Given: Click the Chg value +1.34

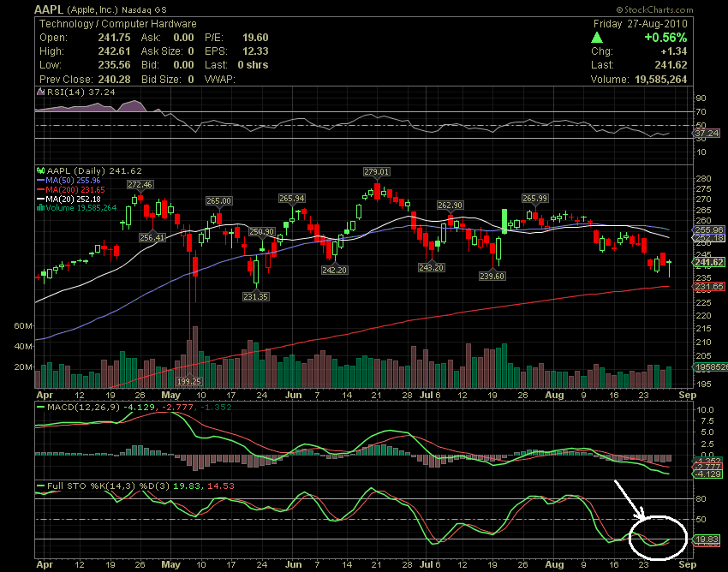Looking at the screenshot, I should pyautogui.click(x=673, y=51).
